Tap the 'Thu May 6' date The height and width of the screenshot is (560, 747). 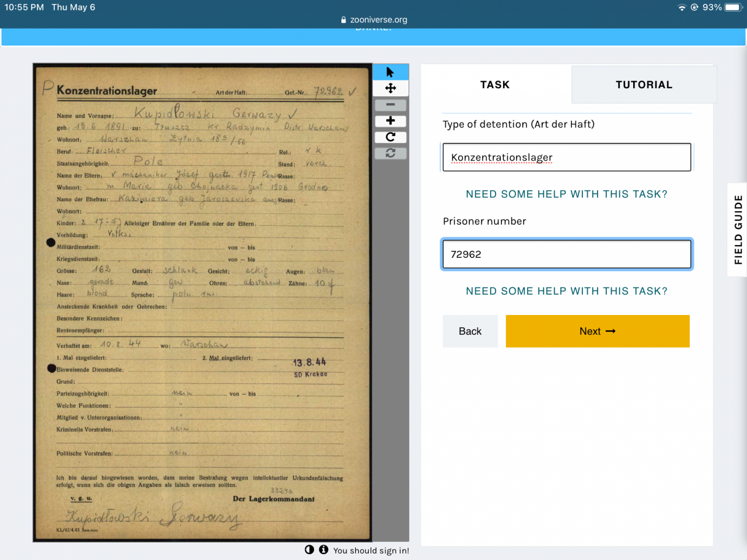click(x=74, y=7)
